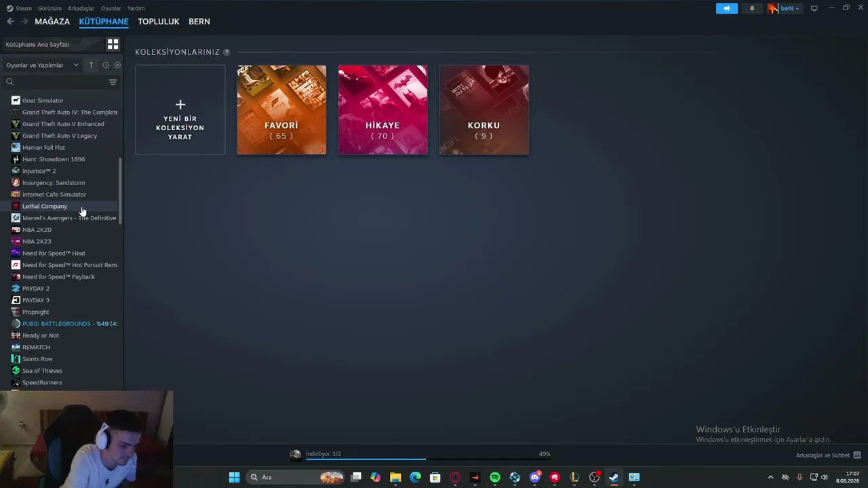Viewport: 868px width, 488px height.
Task: Open the Arkadaşlar ve Sohbet link
Action: click(823, 455)
